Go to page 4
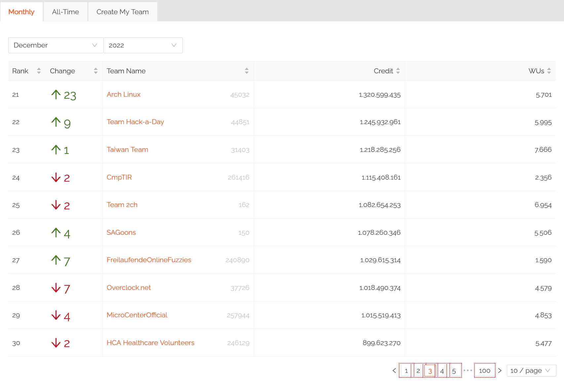This screenshot has width=564, height=392. click(x=442, y=371)
